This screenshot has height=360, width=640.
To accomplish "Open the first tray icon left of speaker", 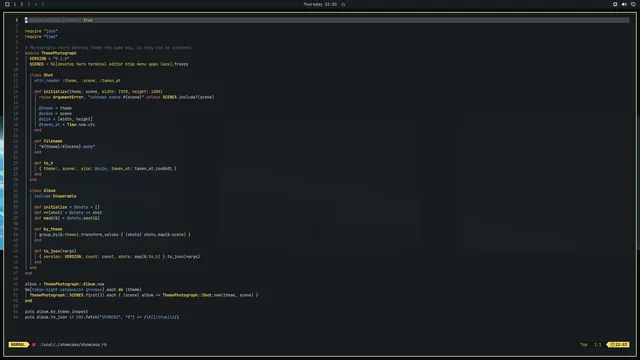I will click(x=615, y=4).
